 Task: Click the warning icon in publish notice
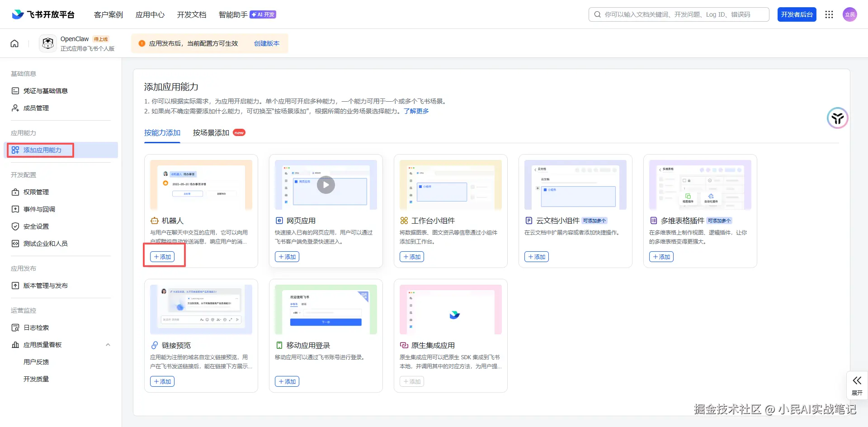click(x=142, y=43)
